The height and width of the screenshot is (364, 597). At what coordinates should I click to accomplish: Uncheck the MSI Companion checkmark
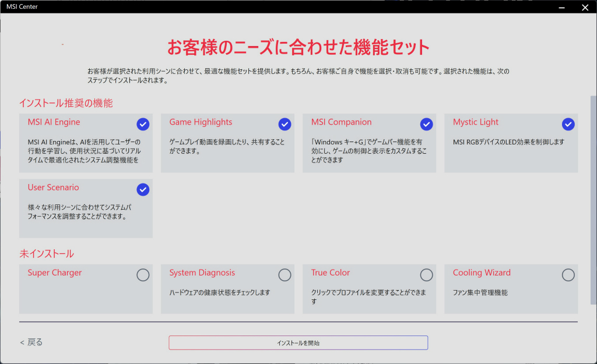(x=426, y=124)
